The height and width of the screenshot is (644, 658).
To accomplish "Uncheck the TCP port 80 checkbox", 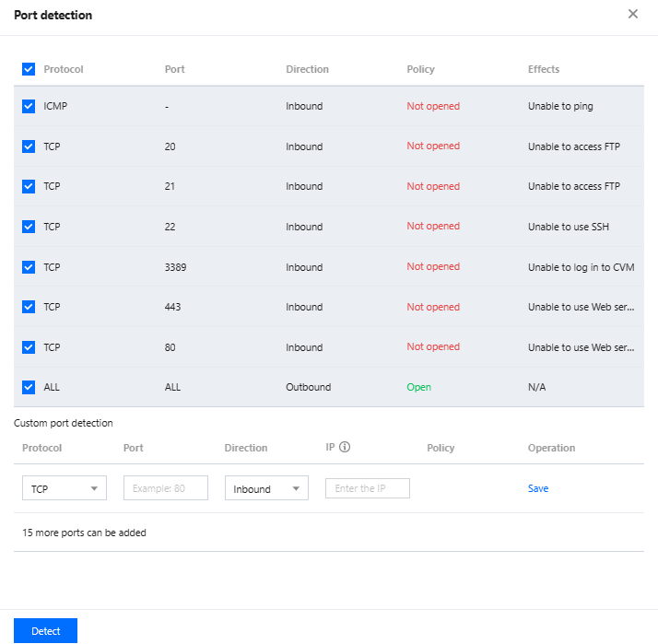I will (29, 347).
